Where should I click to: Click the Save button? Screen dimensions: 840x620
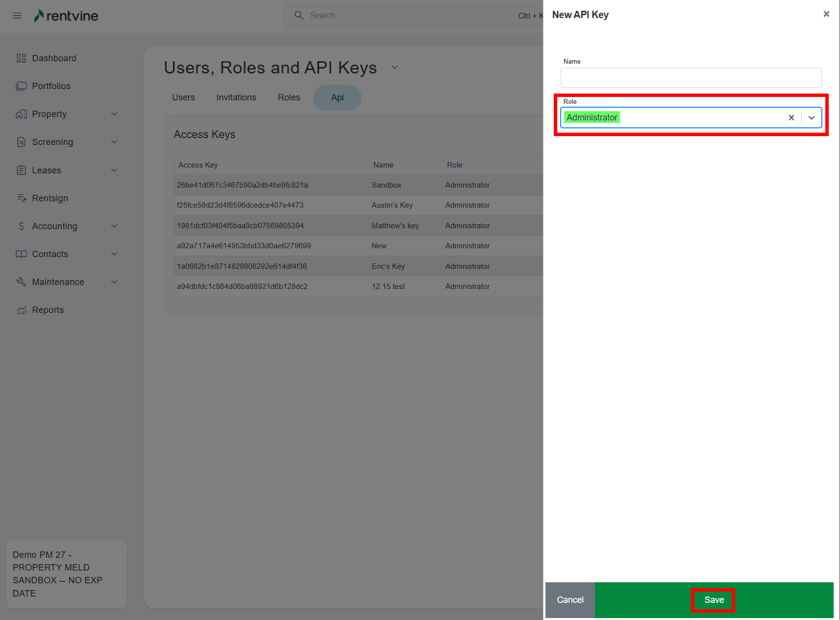[714, 600]
